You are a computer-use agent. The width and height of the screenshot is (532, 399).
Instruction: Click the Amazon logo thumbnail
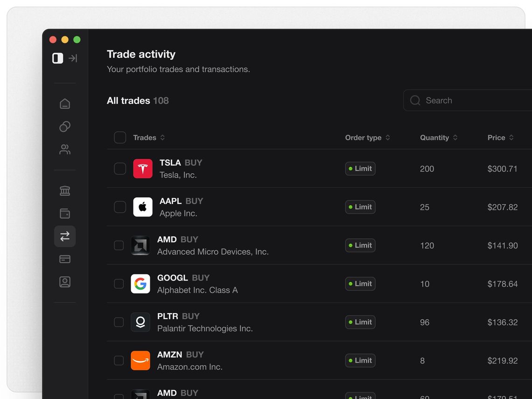[x=140, y=360]
